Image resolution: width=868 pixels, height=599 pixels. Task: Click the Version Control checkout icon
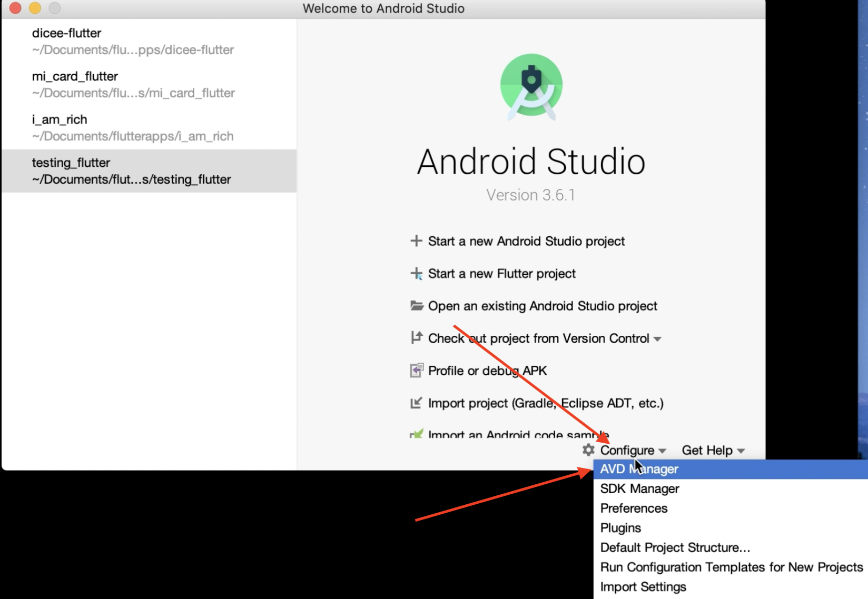tap(416, 337)
